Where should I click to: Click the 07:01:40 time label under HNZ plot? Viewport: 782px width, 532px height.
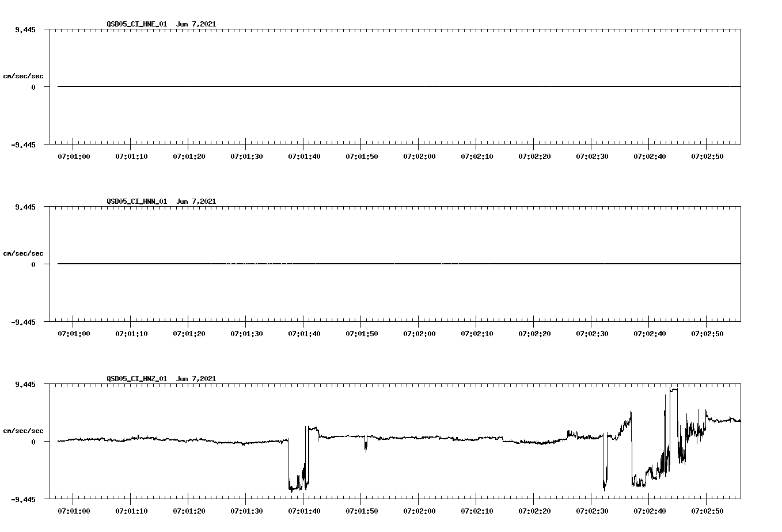[x=304, y=511]
